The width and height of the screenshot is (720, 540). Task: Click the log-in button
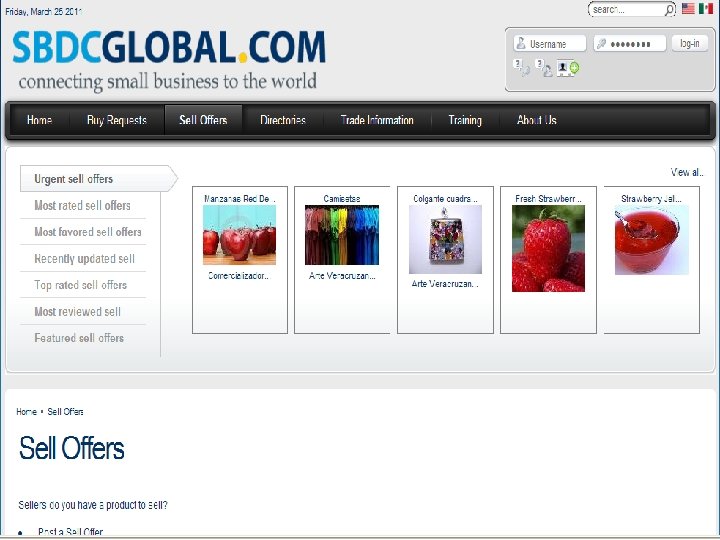click(x=690, y=43)
